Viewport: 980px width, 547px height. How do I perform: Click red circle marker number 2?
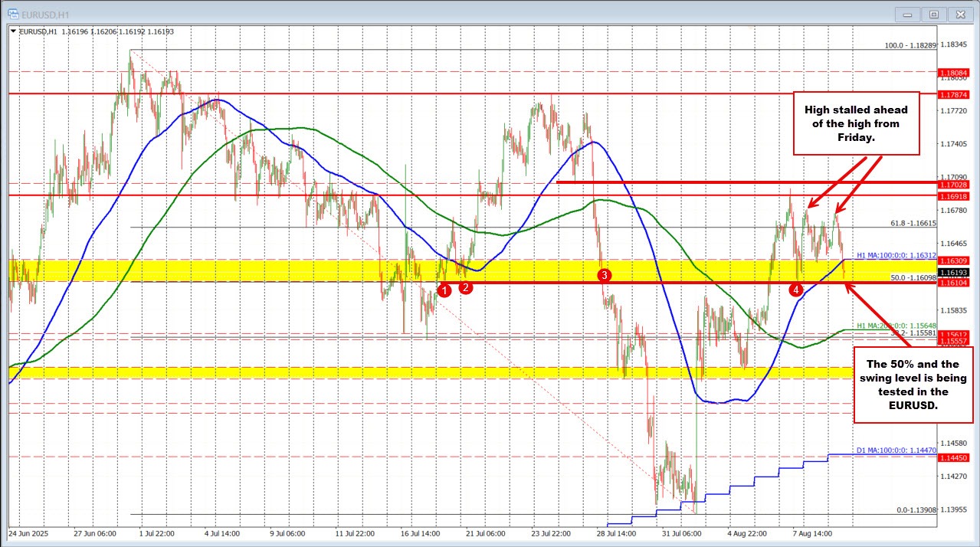pyautogui.click(x=465, y=287)
